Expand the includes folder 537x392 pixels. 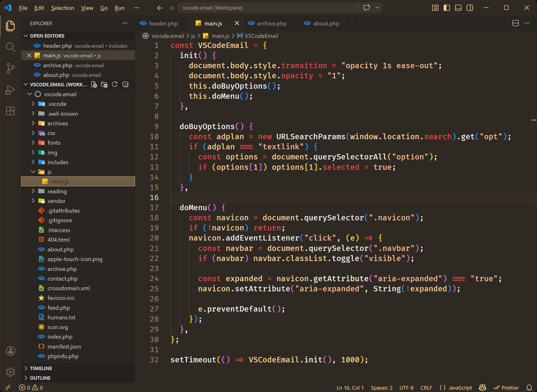coord(33,162)
